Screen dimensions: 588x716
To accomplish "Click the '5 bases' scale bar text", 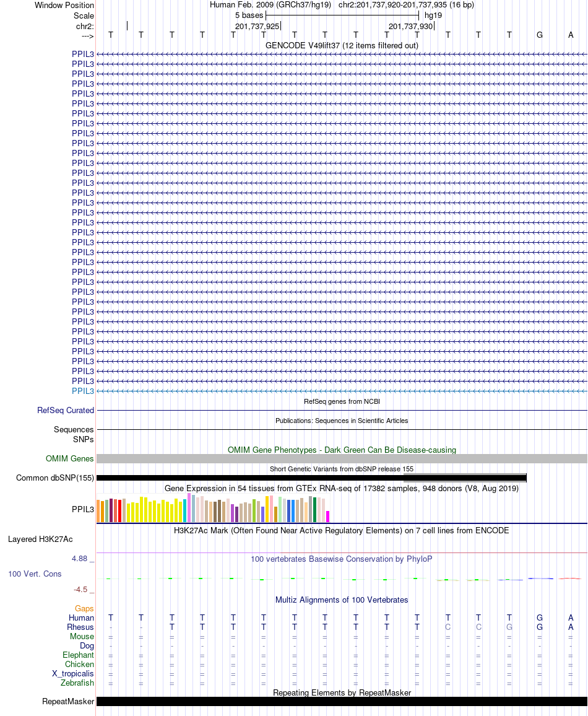I will click(x=249, y=15).
